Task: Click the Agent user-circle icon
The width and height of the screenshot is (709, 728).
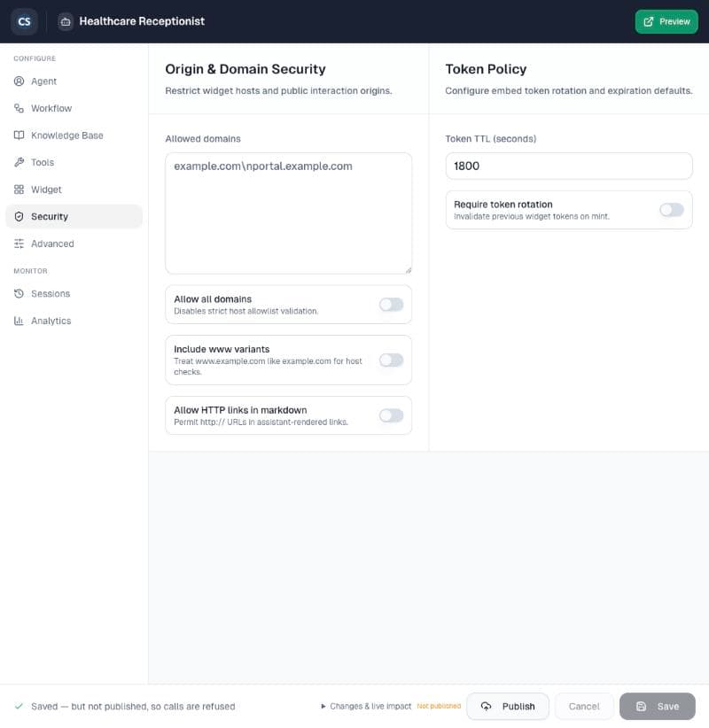Action: tap(19, 81)
